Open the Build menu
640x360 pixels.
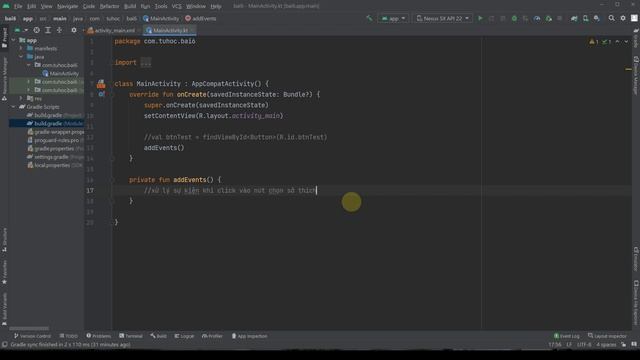click(x=130, y=6)
